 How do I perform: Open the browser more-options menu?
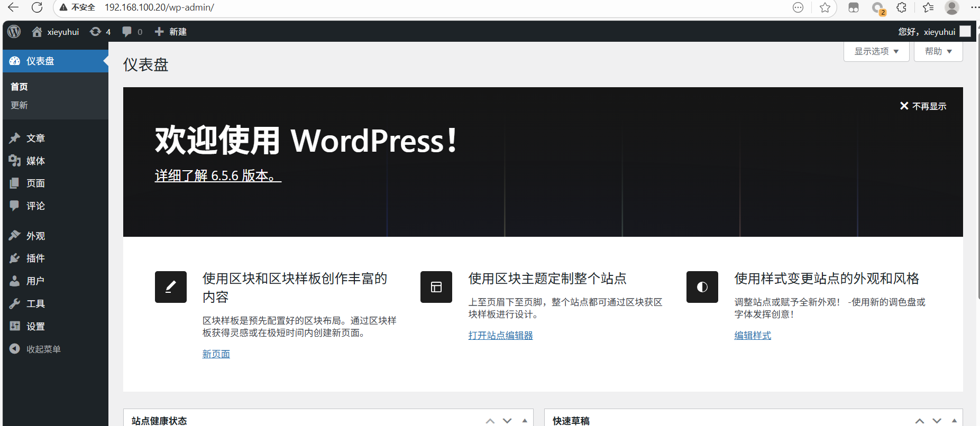click(975, 7)
